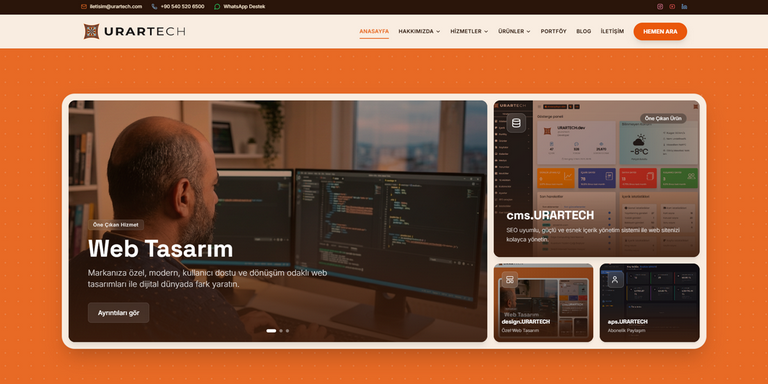Open the cms.URARTECH product card title
Screen dimensions: 768x384
point(551,216)
